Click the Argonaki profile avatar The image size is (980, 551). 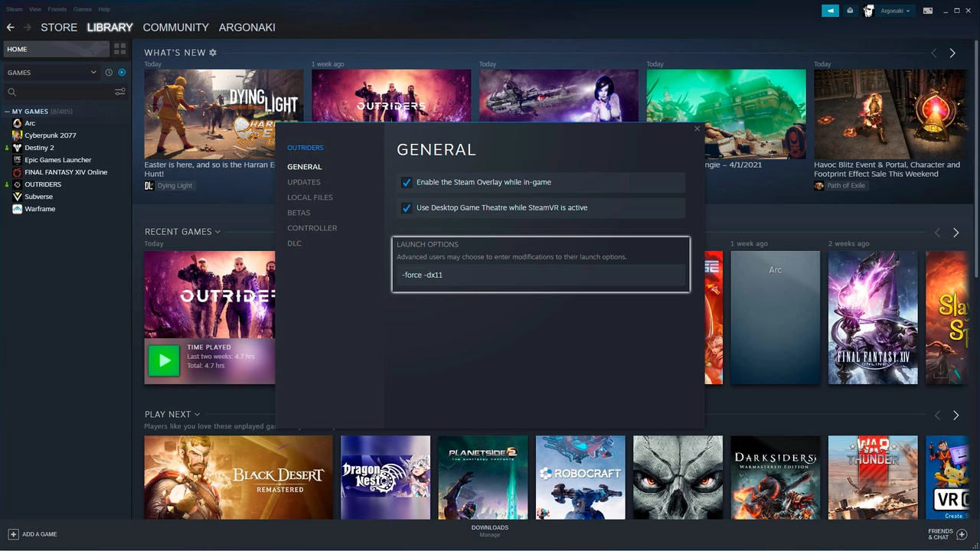click(x=868, y=11)
